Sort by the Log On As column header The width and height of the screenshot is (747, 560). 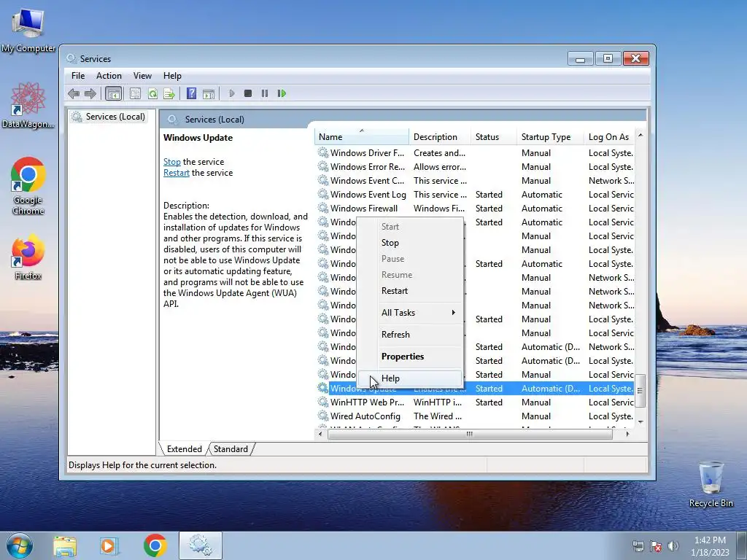pyautogui.click(x=609, y=136)
